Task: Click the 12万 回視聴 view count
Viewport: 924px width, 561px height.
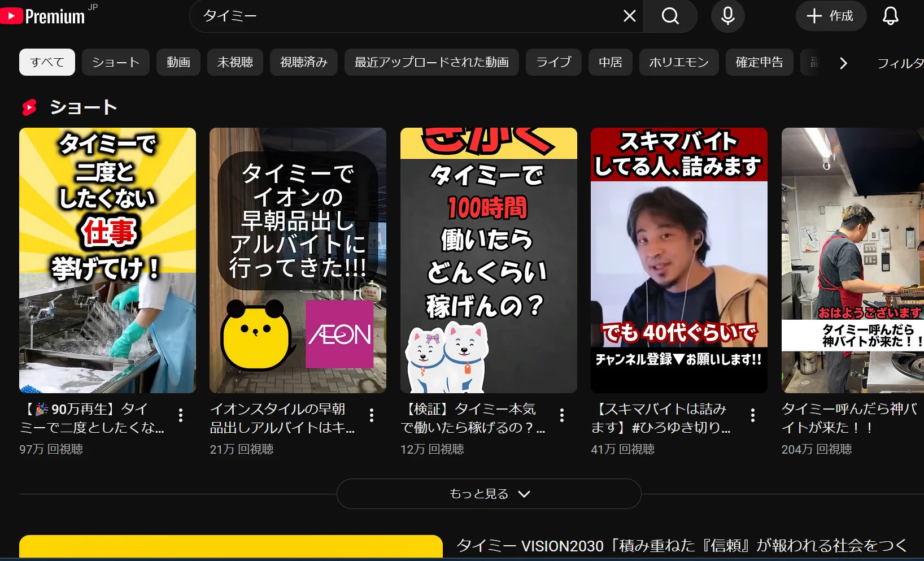Action: [432, 449]
